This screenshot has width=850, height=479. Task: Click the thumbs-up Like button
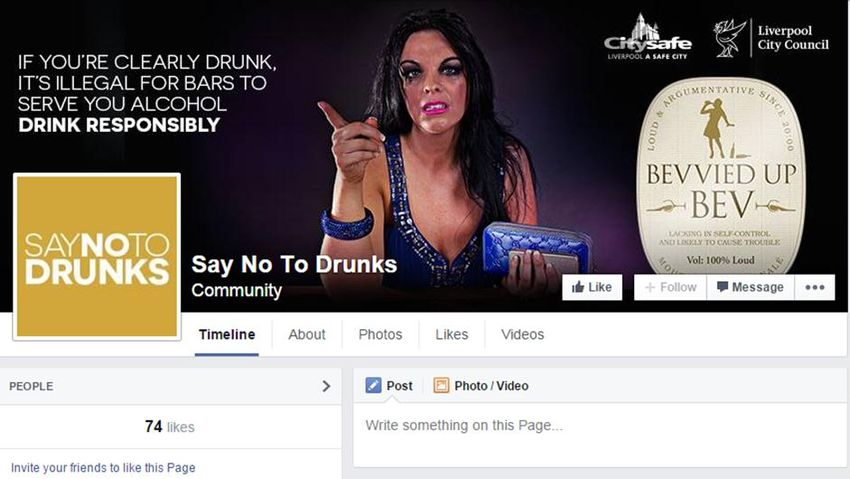coord(592,287)
